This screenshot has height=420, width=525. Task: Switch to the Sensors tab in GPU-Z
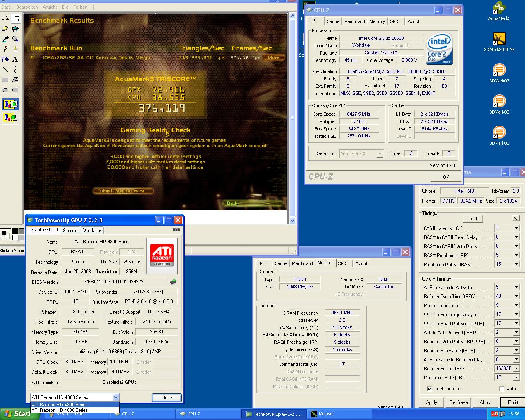(71, 231)
